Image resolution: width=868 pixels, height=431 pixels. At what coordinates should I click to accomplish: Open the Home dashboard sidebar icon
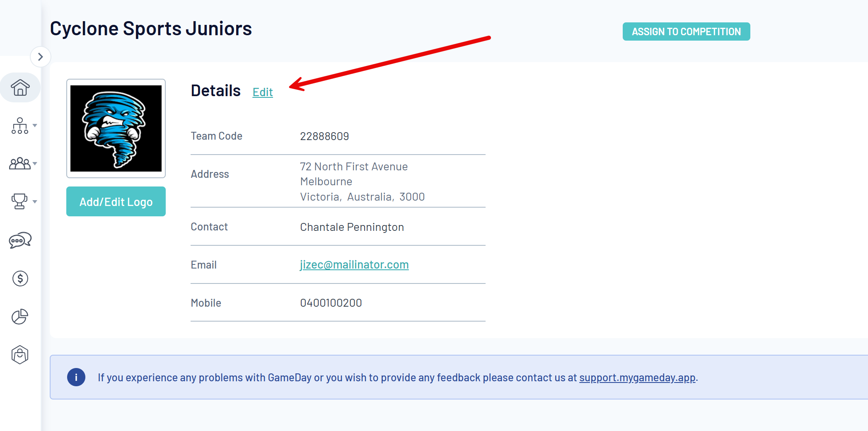point(20,87)
